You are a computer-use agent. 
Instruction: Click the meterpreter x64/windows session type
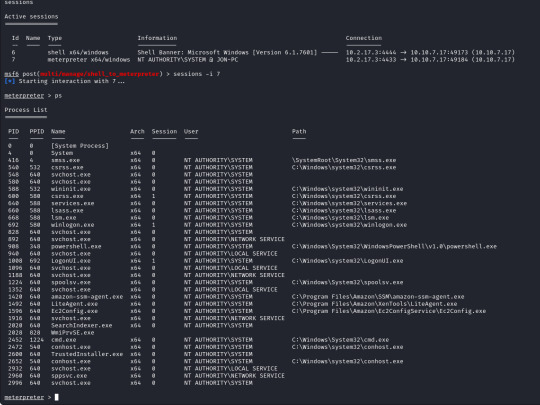click(x=89, y=60)
